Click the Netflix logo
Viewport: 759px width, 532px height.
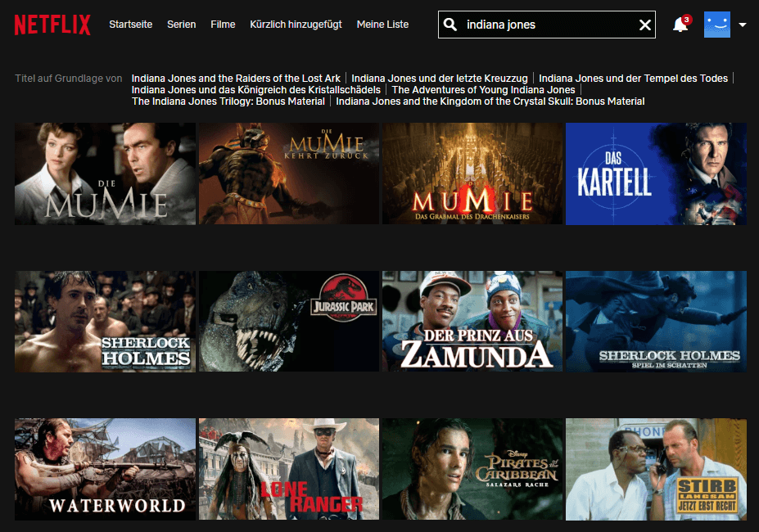coord(52,25)
